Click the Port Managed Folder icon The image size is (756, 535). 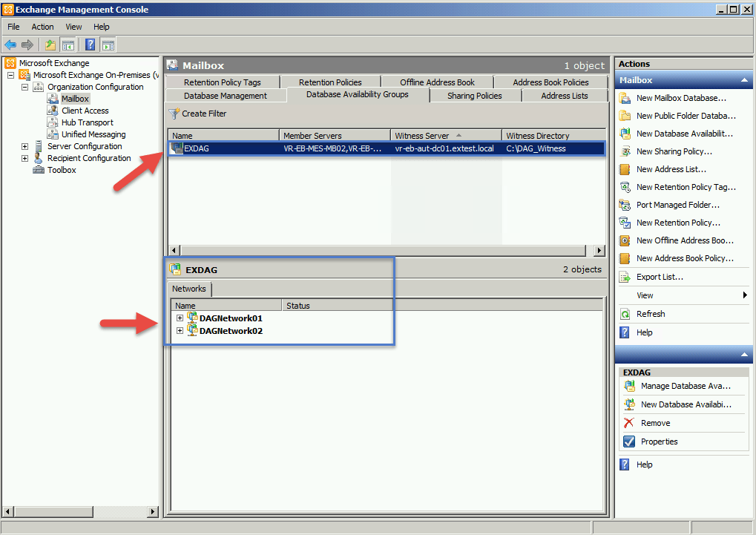coord(625,205)
